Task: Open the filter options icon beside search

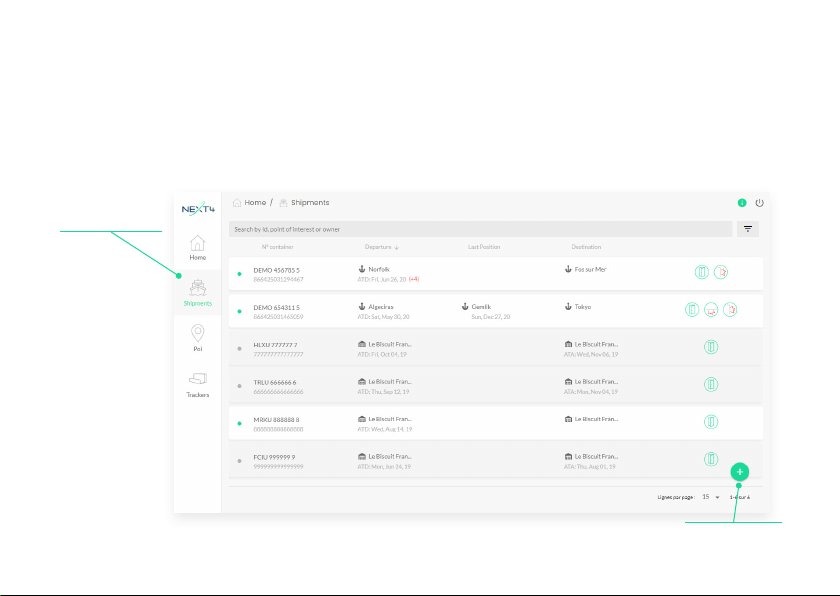Action: coord(747,229)
